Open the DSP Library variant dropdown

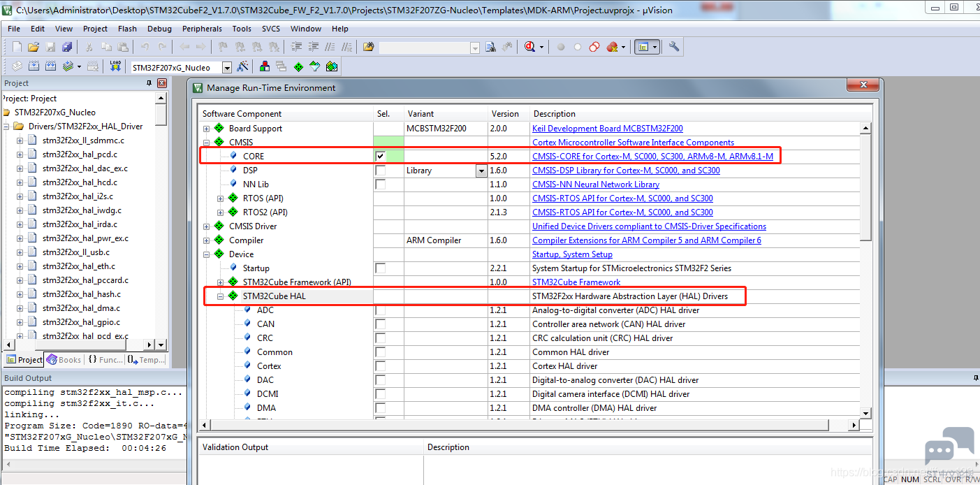coord(481,171)
